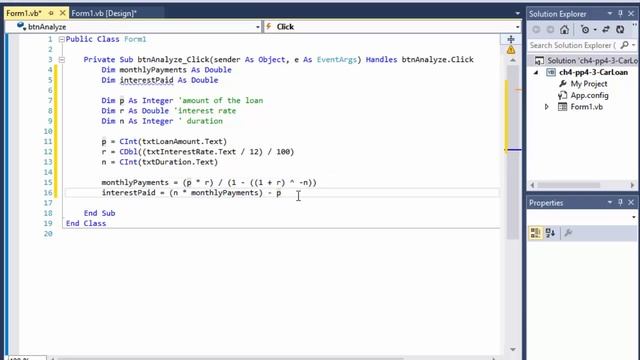
Task: Click wrench icon next to My Project
Action: (x=562, y=84)
